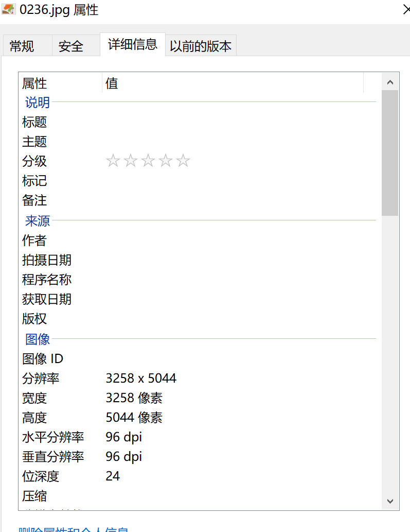Click the 0236.jpg file icon in title bar
Image resolution: width=410 pixels, height=532 pixels.
point(9,9)
